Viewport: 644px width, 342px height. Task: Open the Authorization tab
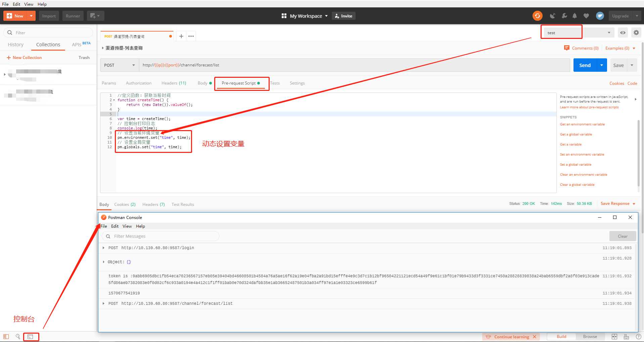139,83
